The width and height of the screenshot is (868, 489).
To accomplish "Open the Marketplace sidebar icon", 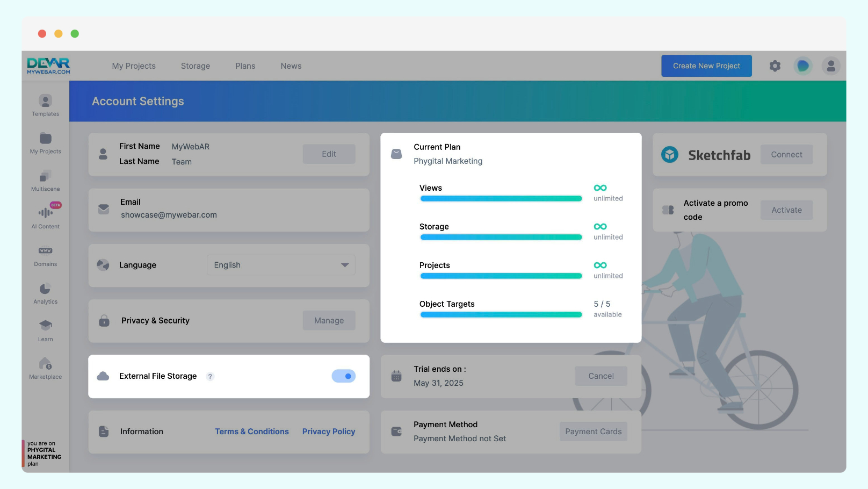I will pyautogui.click(x=46, y=368).
